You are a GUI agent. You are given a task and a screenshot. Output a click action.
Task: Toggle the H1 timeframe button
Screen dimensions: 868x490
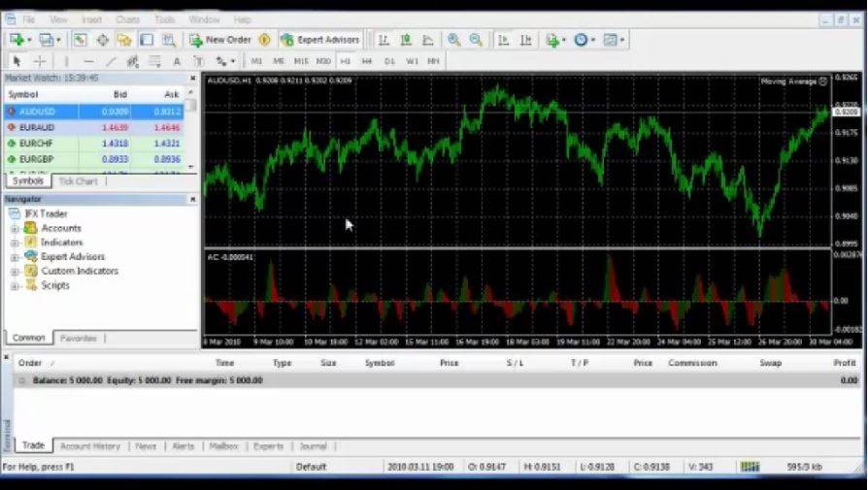(346, 61)
